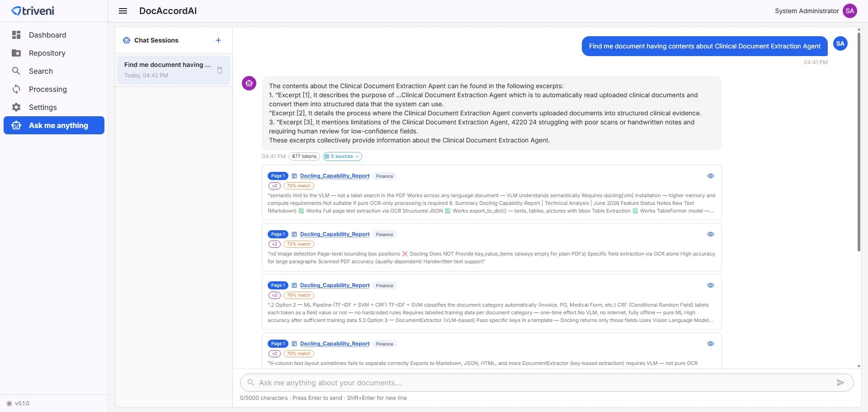This screenshot has width=868, height=412.
Task: Click the robot icon in Ask me anything
Action: point(16,125)
